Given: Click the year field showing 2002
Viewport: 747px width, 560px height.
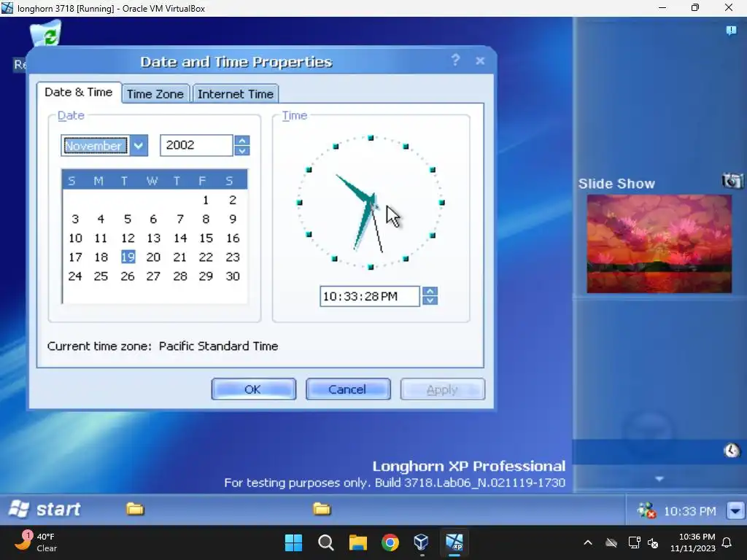Looking at the screenshot, I should [196, 145].
